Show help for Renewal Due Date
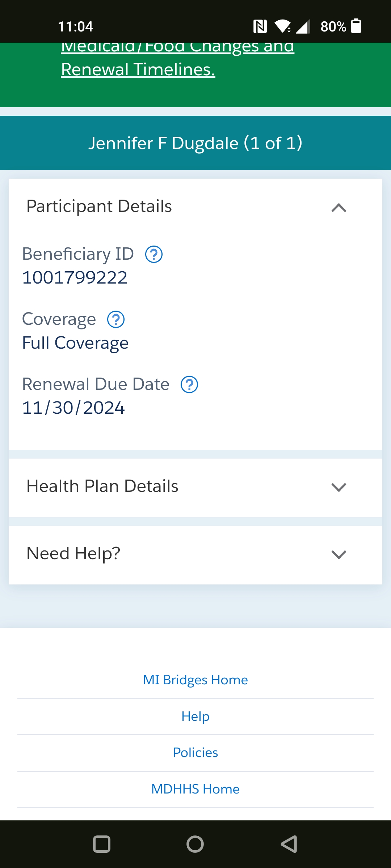This screenshot has height=868, width=391. pos(189,384)
